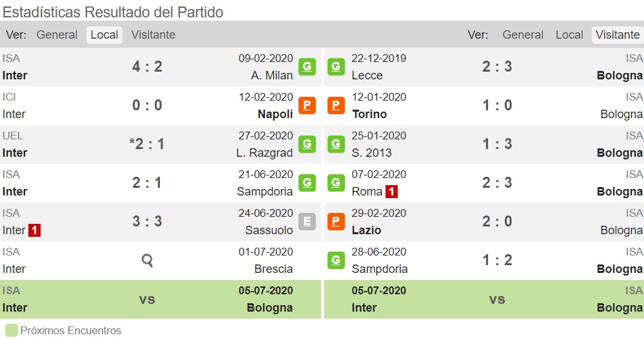Select active Local tab in left panel
The height and width of the screenshot is (340, 644).
104,35
